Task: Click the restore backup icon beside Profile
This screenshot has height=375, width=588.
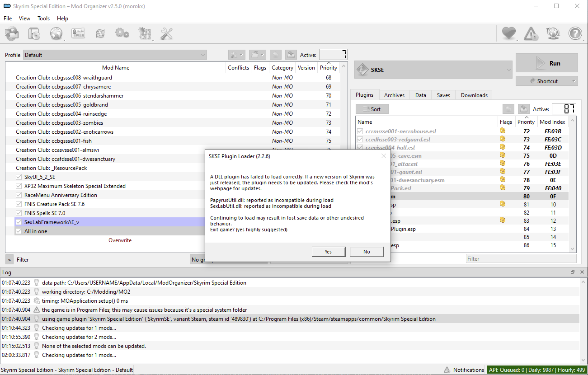Action: [x=276, y=55]
